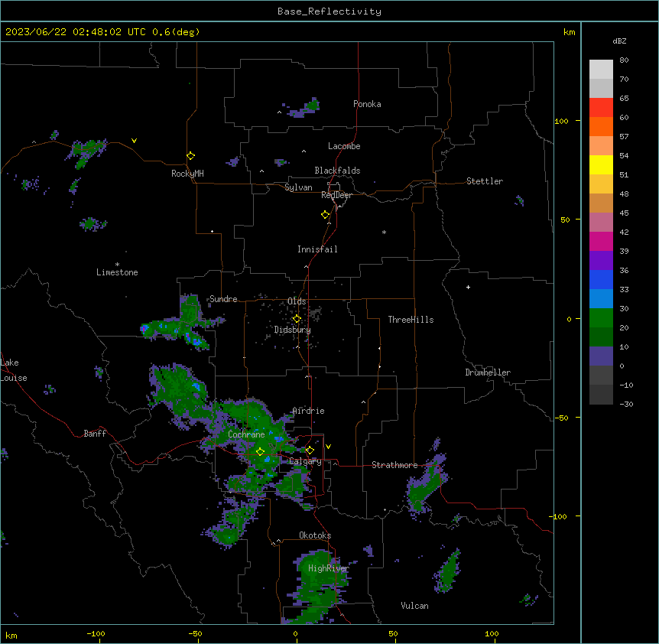The width and height of the screenshot is (659, 644).
Task: Click the yellow diamond marker between Olds and Didsbury
Action: [297, 319]
